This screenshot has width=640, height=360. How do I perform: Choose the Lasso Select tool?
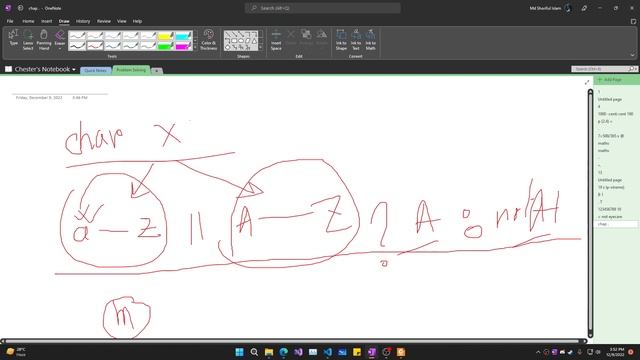pos(28,39)
